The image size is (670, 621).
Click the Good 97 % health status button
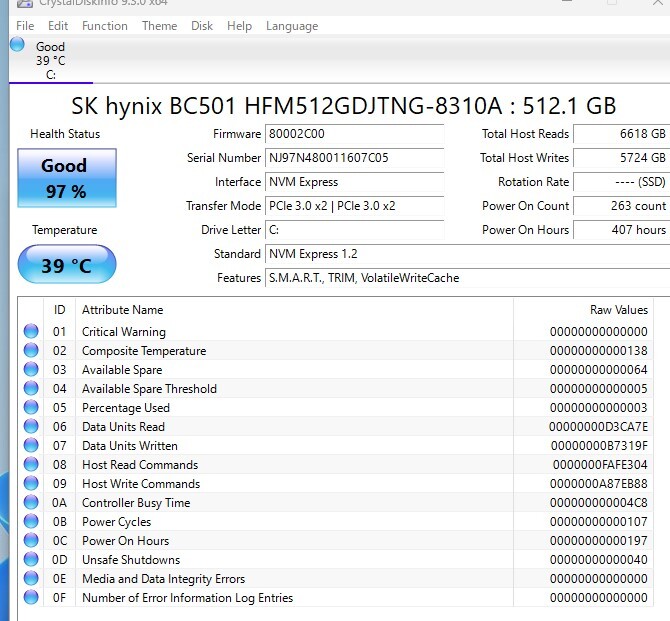coord(66,177)
